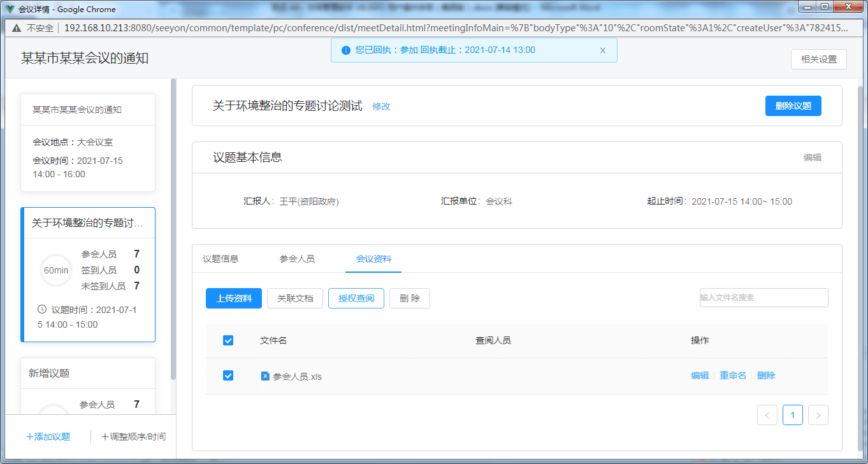The width and height of the screenshot is (868, 464).
Task: Click the xls file icon beside 参会人员.xls
Action: tap(265, 376)
